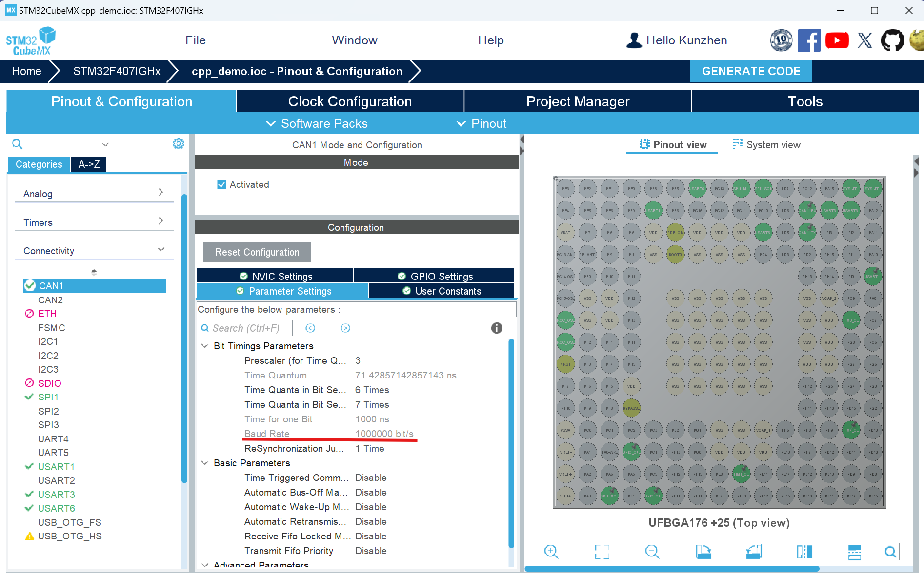This screenshot has width=924, height=577.
Task: Click the gear icon above the categories list
Action: [179, 144]
